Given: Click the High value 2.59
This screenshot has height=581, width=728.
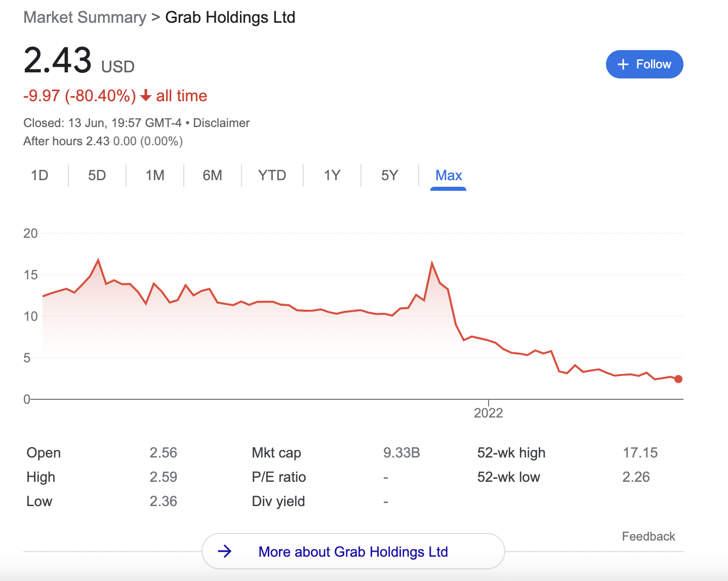Looking at the screenshot, I should (164, 477).
